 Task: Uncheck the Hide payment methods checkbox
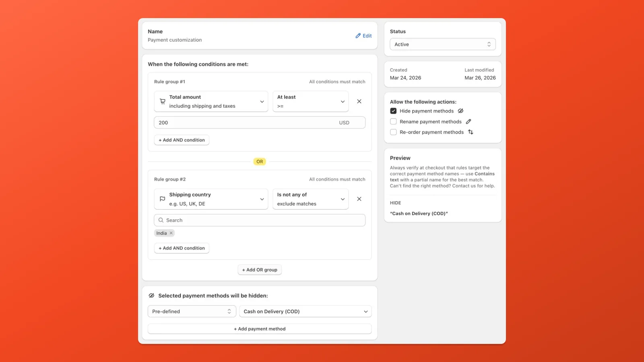tap(393, 111)
